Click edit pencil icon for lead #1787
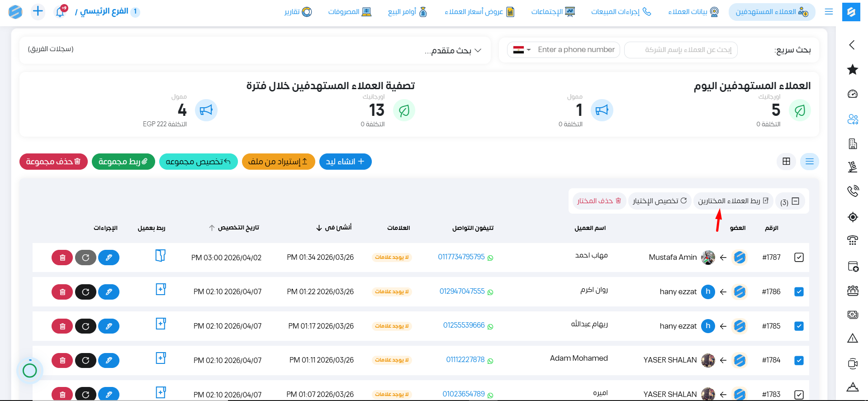This screenshot has height=401, width=868. click(109, 258)
